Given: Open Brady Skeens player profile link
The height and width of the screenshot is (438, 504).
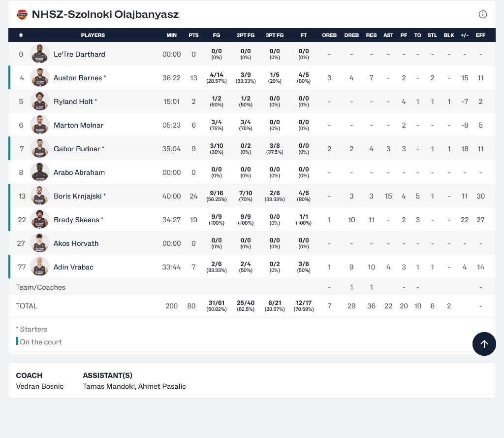Looking at the screenshot, I should coord(76,220).
